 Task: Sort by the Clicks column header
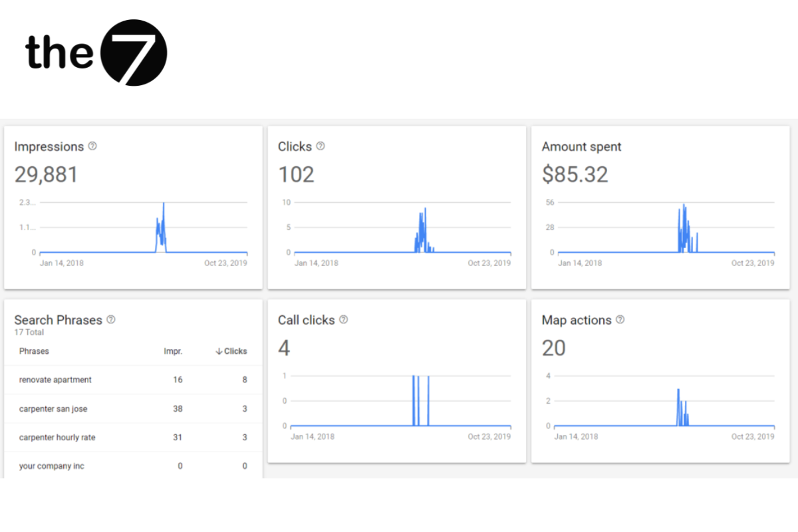(x=231, y=351)
